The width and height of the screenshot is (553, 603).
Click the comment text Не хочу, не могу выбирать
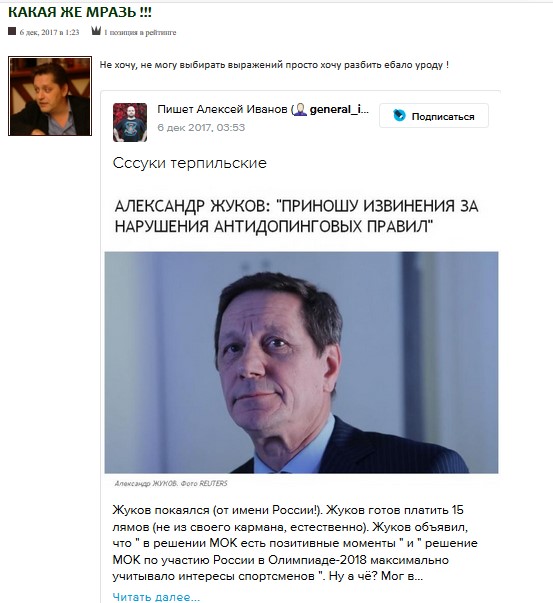click(x=274, y=65)
